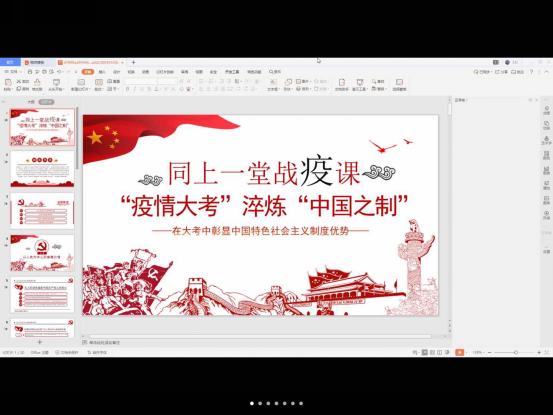Open the font name dropdown box
This screenshot has width=553, height=415.
141,81
